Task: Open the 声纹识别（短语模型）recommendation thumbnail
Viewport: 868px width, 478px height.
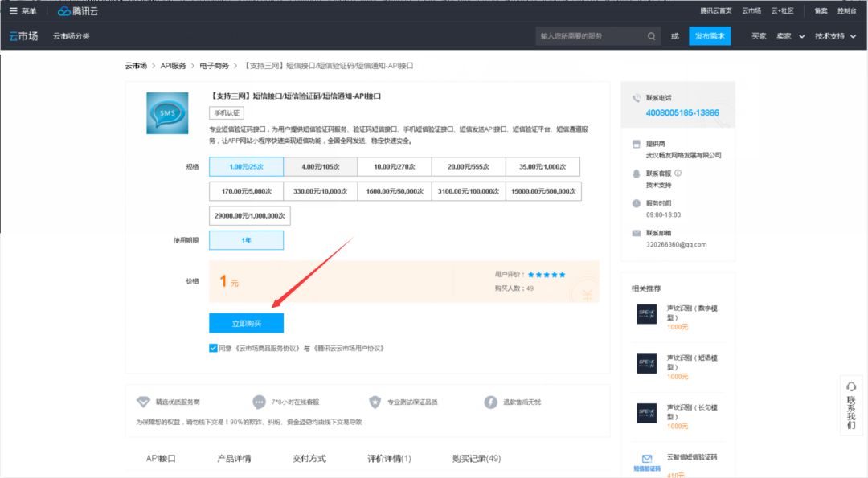Action: 646,363
